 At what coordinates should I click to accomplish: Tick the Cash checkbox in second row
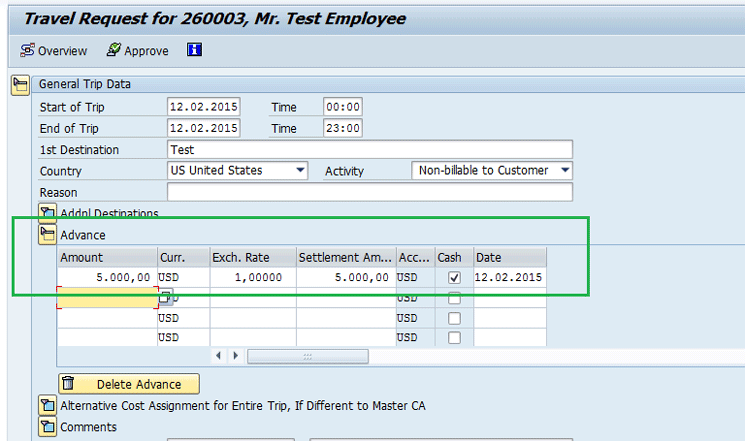[x=455, y=298]
